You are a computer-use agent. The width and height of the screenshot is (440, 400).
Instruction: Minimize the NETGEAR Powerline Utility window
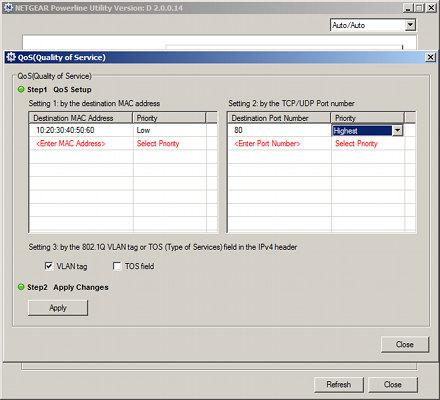(408, 8)
